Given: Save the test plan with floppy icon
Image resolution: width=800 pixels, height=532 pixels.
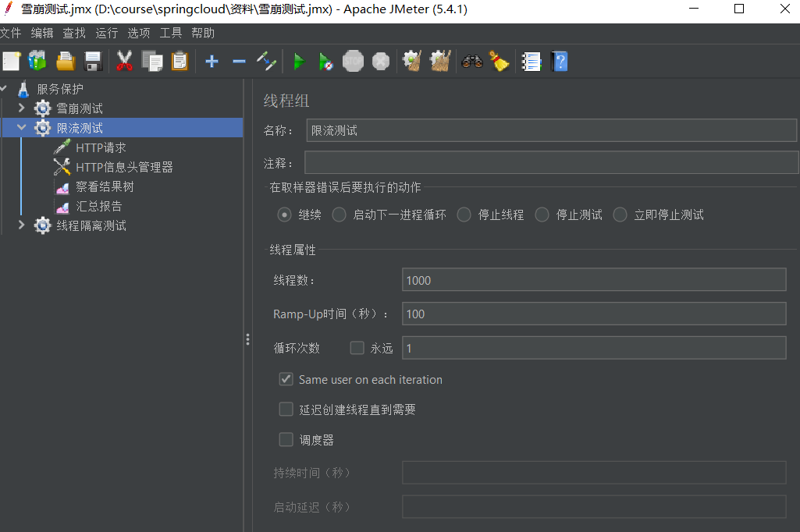Looking at the screenshot, I should (x=93, y=62).
